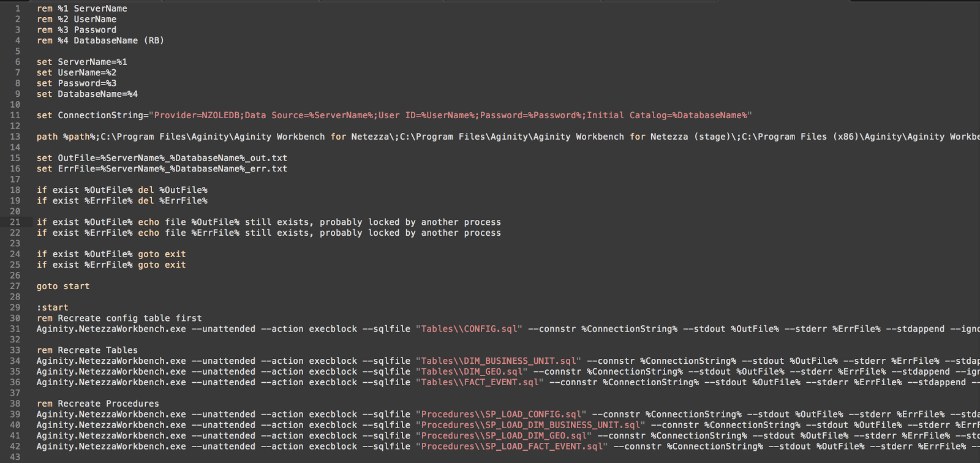Viewport: 980px width, 463px height.
Task: Click 'set ErrFile=%ServerName%_%DatabaseName%_err.txt'
Action: (162, 168)
